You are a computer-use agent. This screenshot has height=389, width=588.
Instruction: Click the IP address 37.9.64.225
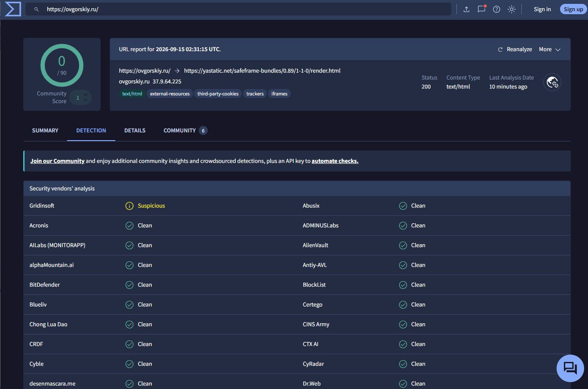[167, 82]
